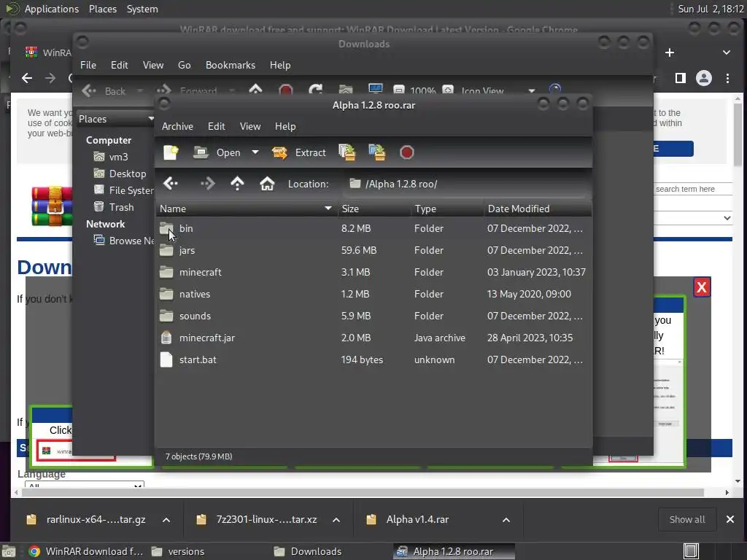This screenshot has width=747, height=560.
Task: Select Browse Network in the sidebar
Action: click(123, 241)
